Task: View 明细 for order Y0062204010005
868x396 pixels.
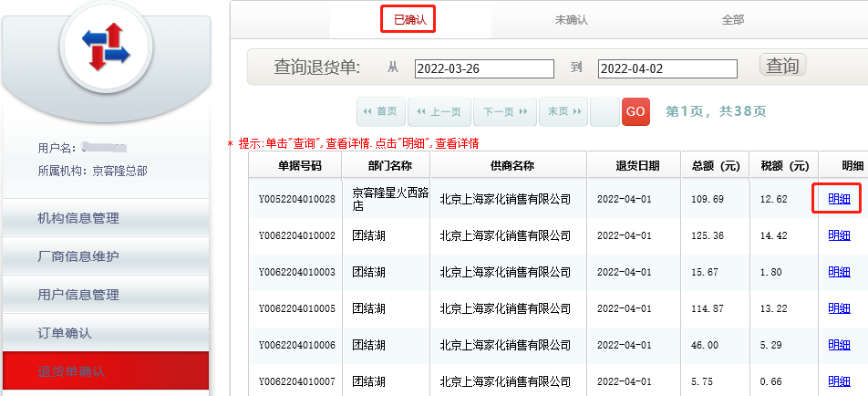Action: pos(839,308)
